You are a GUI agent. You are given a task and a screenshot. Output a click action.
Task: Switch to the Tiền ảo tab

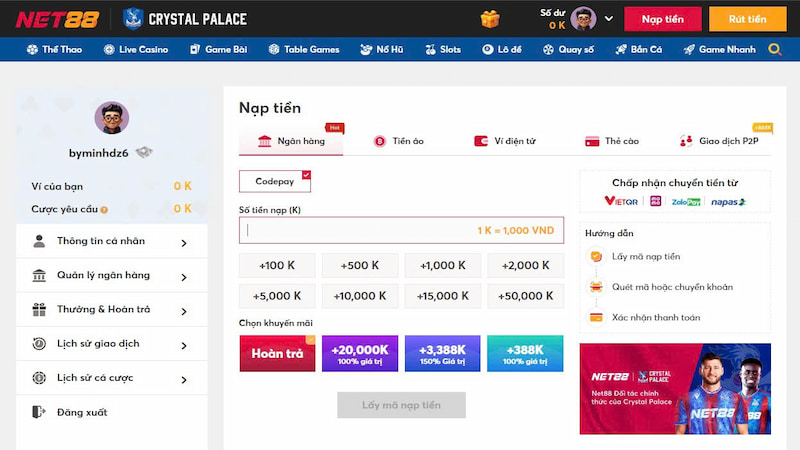click(x=399, y=141)
